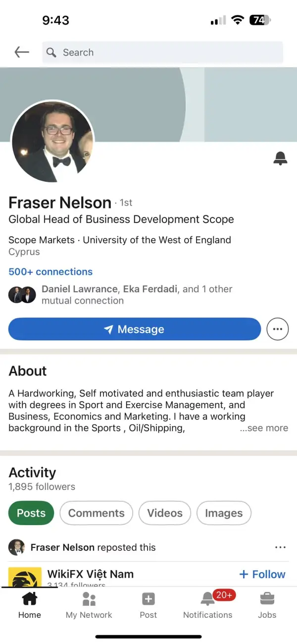Image resolution: width=297 pixels, height=644 pixels.
Task: Tap the notification bell on the profile
Action: 280,159
